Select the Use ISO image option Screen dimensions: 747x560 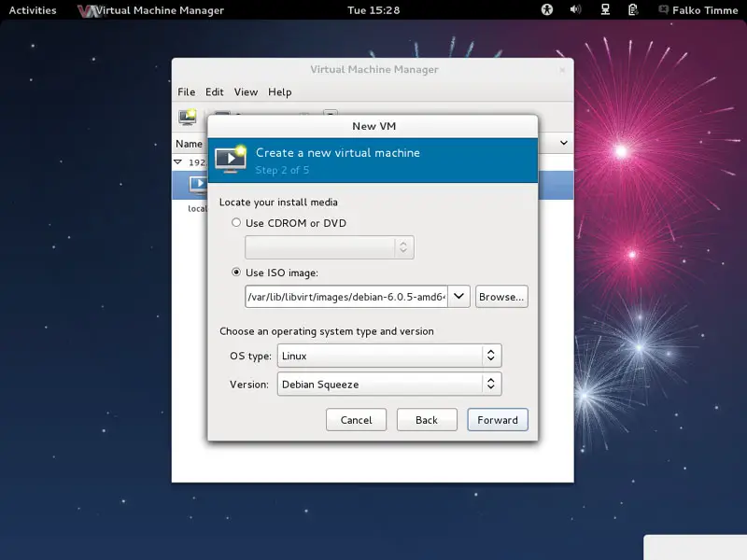pos(236,273)
